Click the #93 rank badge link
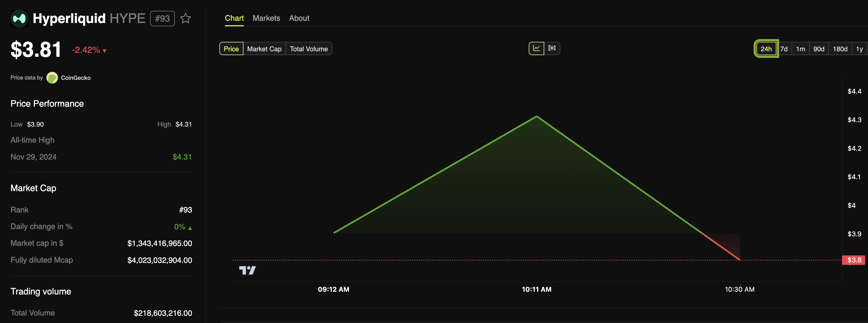The height and width of the screenshot is (323, 868). pyautogui.click(x=162, y=17)
